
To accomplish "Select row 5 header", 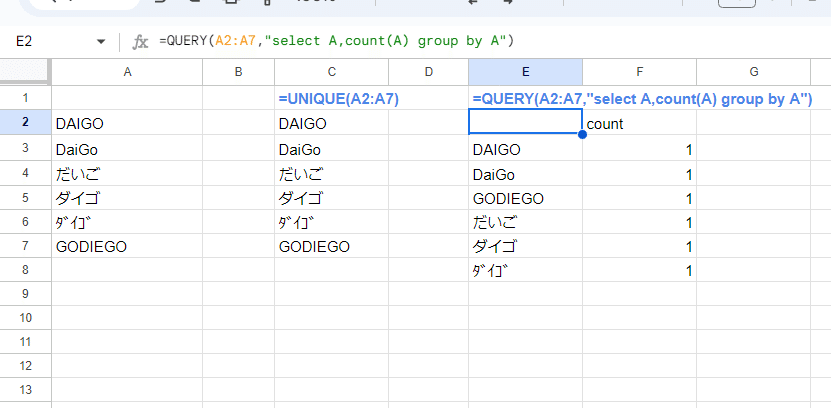I will pyautogui.click(x=25, y=197).
